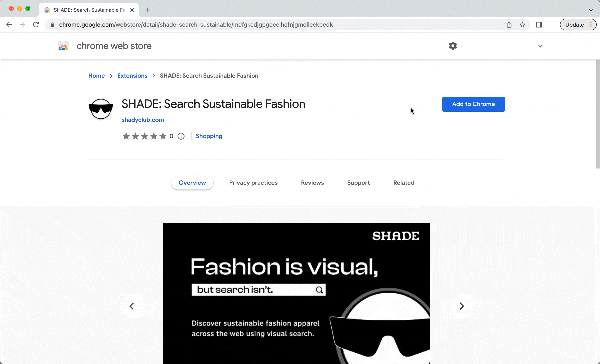Screen dimensions: 600x364
Task: Click the lock icon in address bar
Action: pyautogui.click(x=52, y=25)
